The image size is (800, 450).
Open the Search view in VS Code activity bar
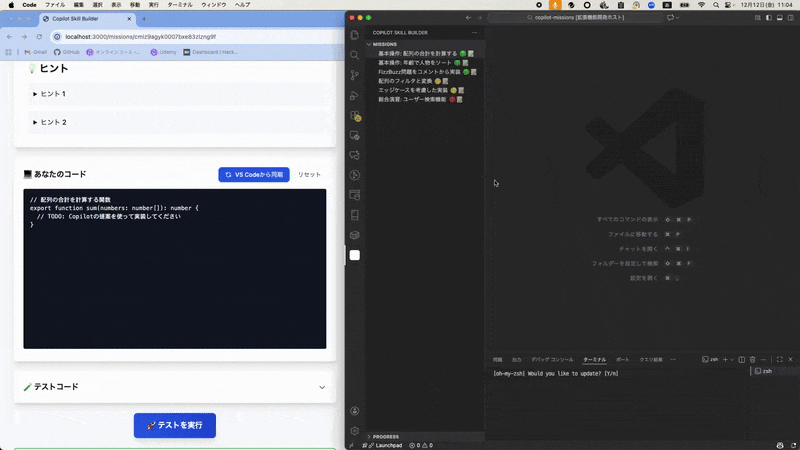point(355,55)
